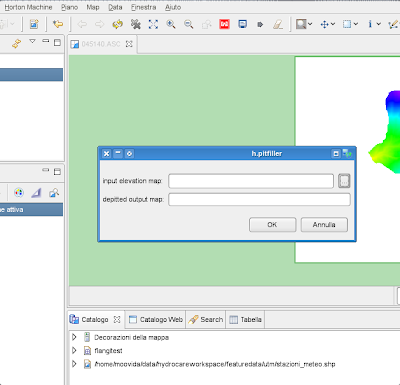Click the grayed zoom to selection icon
This screenshot has height=385, width=400.
(207, 24)
